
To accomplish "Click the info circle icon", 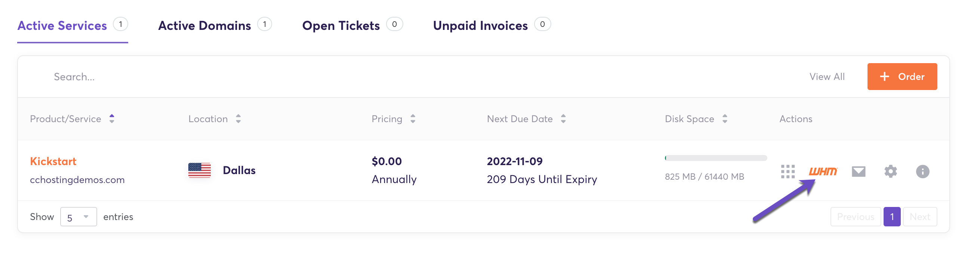I will click(x=922, y=171).
